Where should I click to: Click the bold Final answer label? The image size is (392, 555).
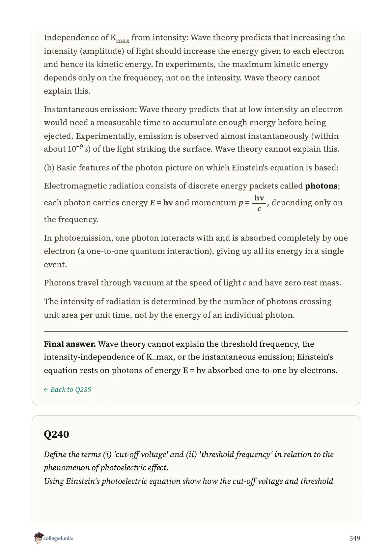click(x=70, y=344)
